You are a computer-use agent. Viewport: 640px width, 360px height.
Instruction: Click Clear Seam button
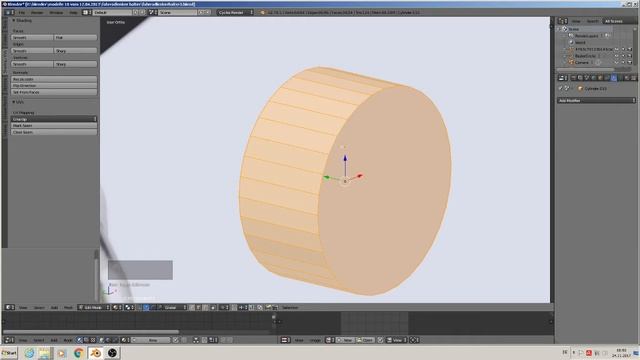click(54, 132)
